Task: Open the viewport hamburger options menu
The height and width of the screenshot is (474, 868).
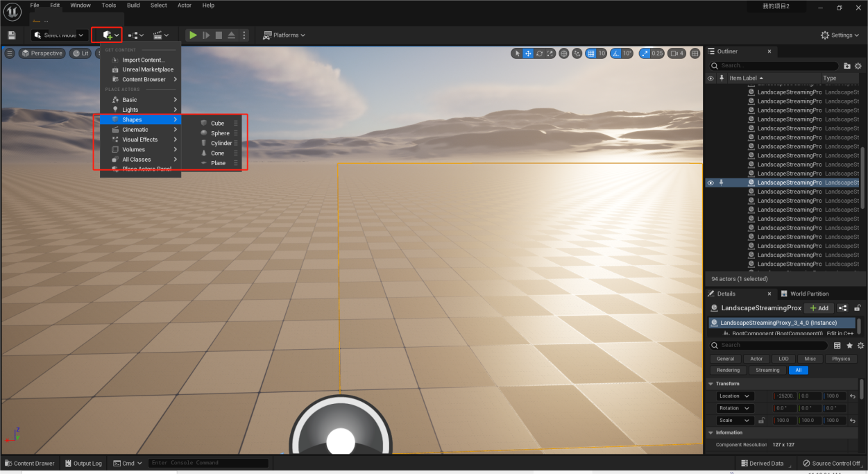Action: pos(10,53)
